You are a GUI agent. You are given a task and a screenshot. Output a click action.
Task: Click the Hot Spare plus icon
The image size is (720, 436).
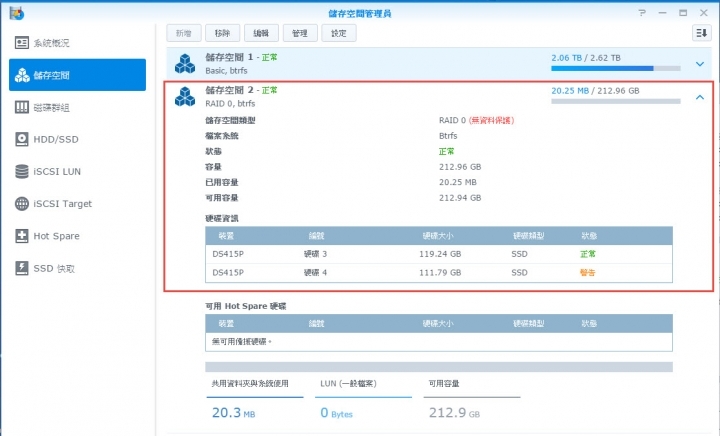[22, 236]
